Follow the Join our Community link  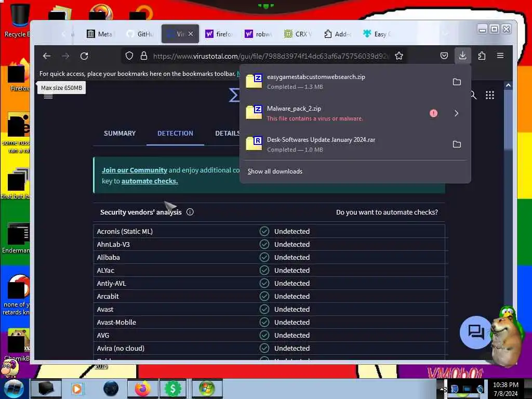click(135, 170)
